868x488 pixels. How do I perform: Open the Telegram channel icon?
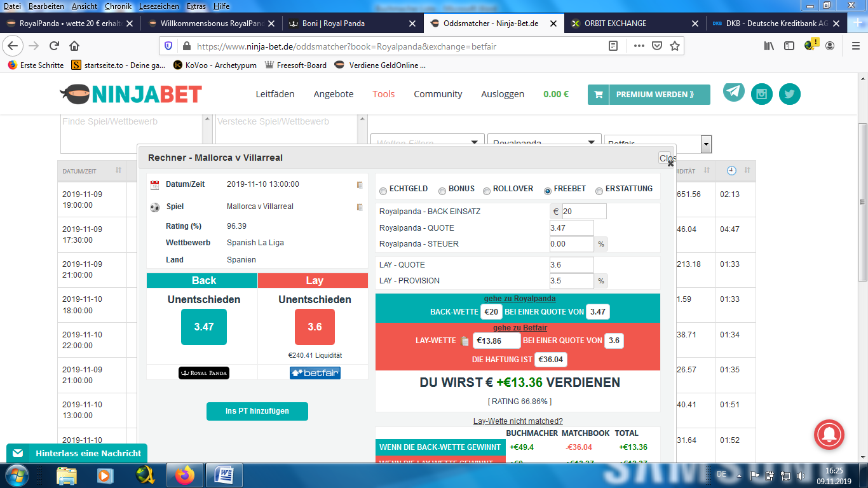[734, 91]
